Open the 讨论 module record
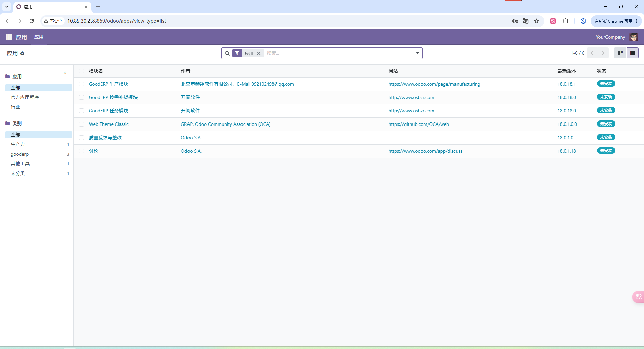The height and width of the screenshot is (349, 644). pyautogui.click(x=94, y=151)
